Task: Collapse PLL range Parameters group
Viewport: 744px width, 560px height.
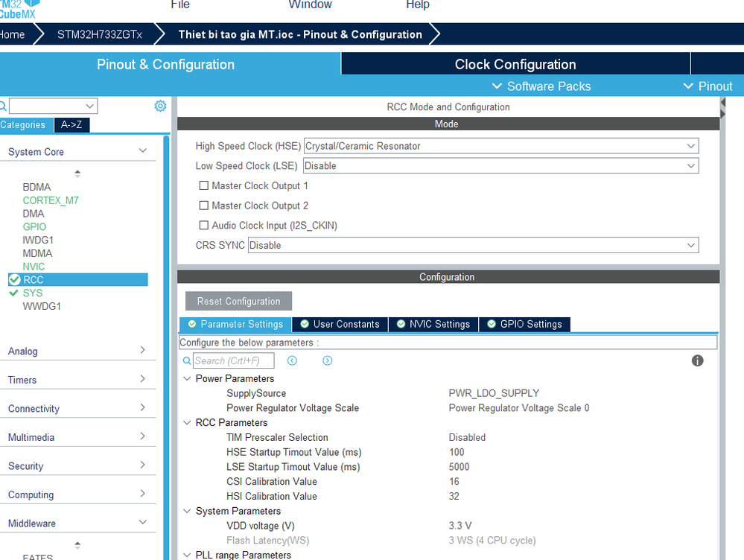Action: tap(188, 555)
